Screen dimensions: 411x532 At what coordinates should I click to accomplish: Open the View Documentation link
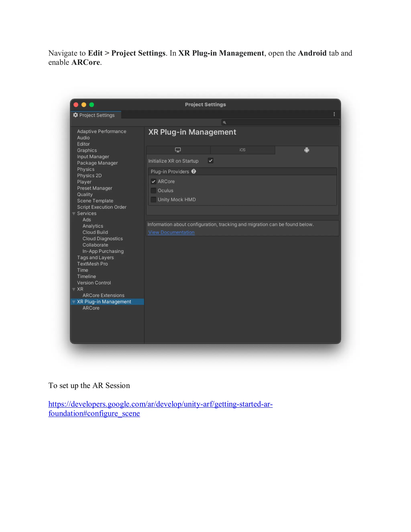171,232
